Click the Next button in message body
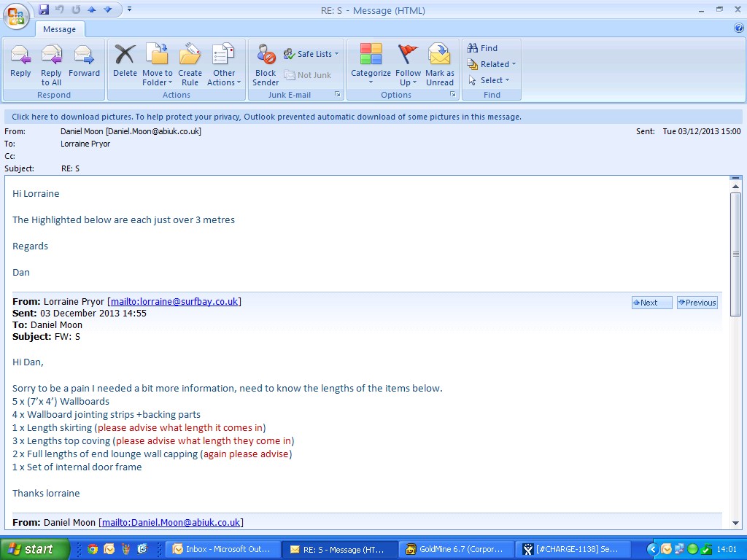 pos(651,303)
